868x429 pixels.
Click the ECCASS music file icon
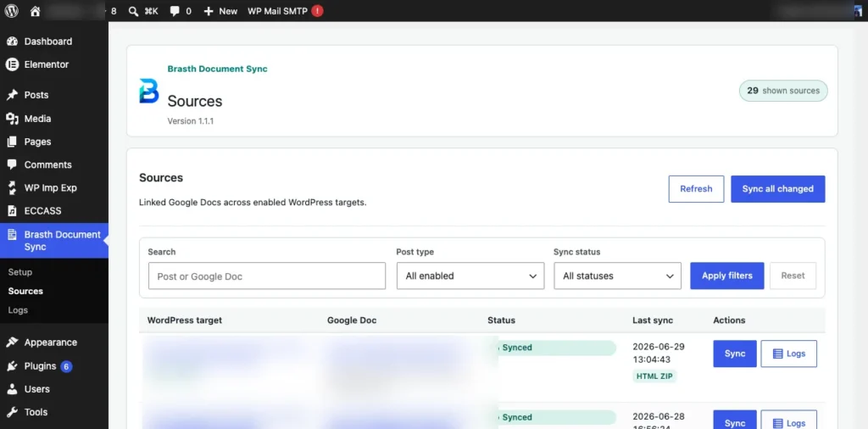(12, 211)
